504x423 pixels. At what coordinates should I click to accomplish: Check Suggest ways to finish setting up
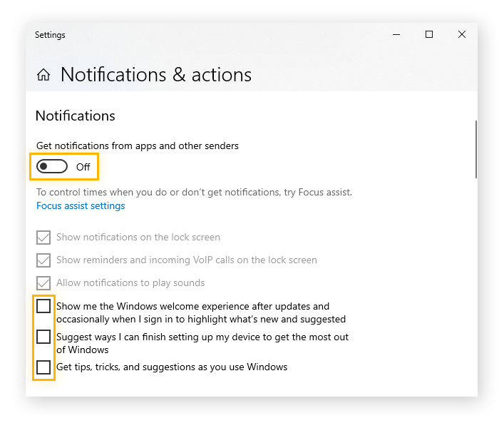tap(43, 337)
